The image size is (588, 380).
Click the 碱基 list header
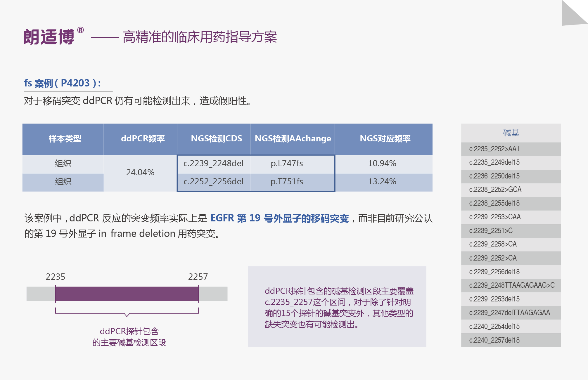[511, 133]
